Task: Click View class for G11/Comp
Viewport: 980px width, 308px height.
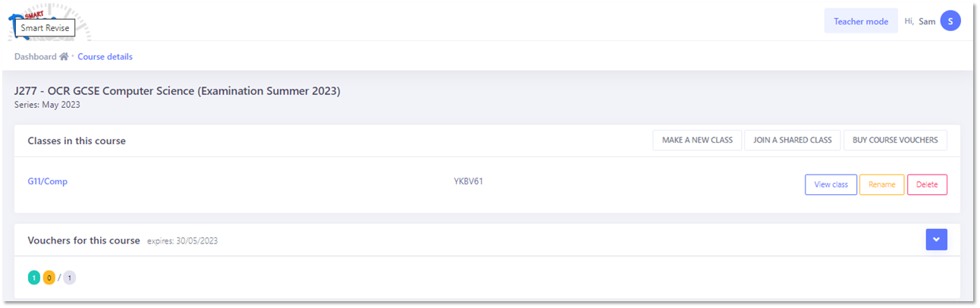Action: [831, 184]
